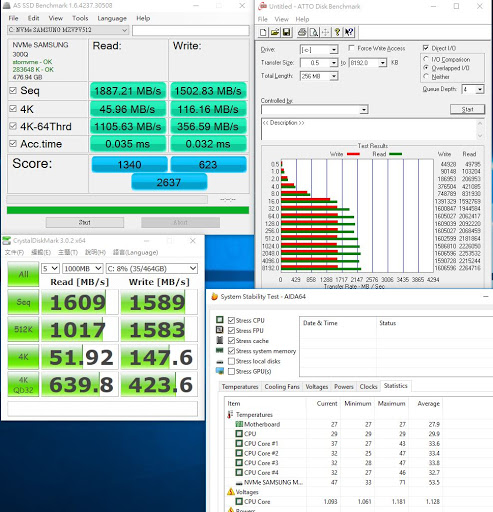
Task: Open the test count dropdown showing 5
Action: click(50, 268)
